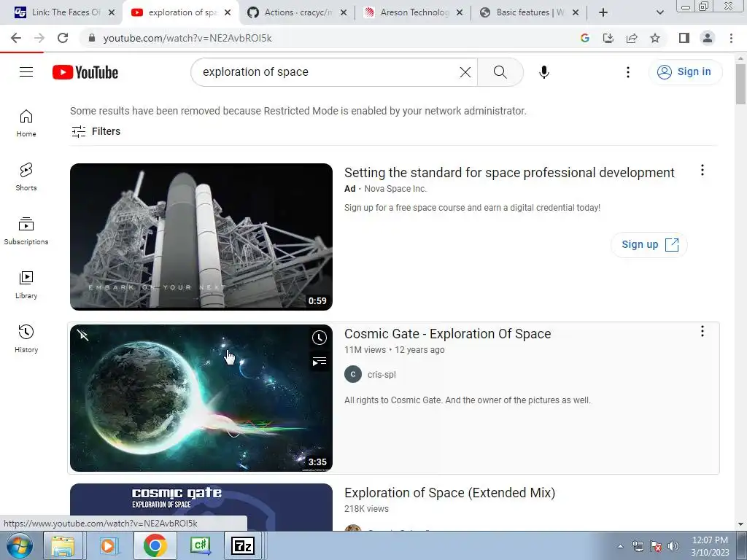747x560 pixels.
Task: Visit the cris-spl channel name
Action: click(x=382, y=375)
